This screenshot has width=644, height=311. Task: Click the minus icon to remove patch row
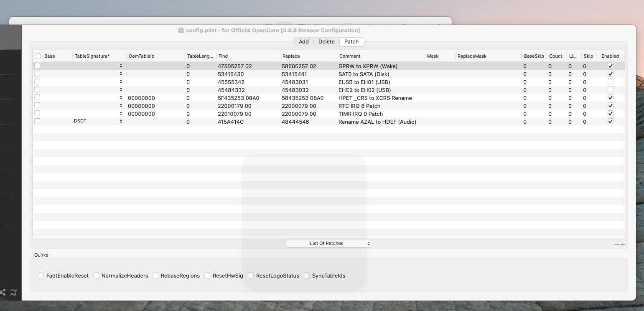[617, 245]
